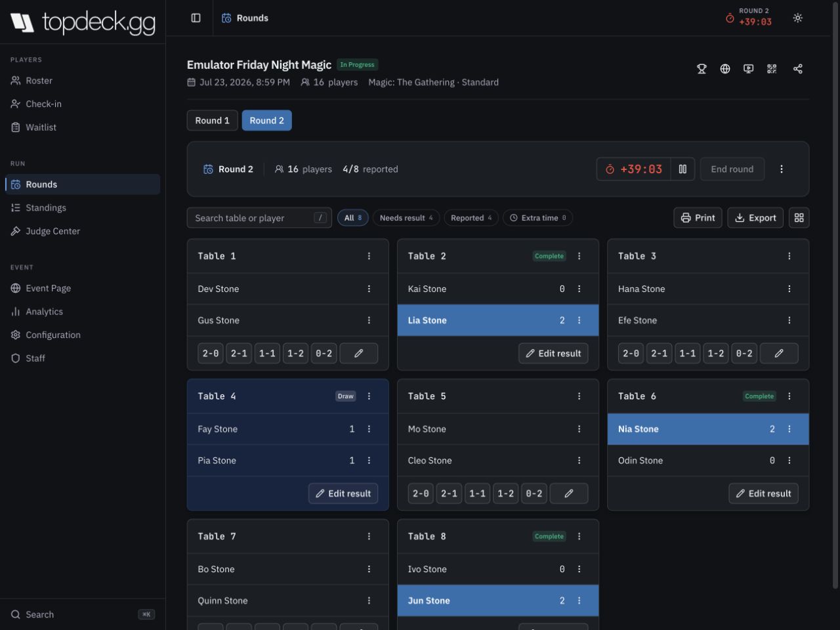Viewport: 840px width, 630px height.
Task: Open Round 2 more options menu
Action: point(781,169)
